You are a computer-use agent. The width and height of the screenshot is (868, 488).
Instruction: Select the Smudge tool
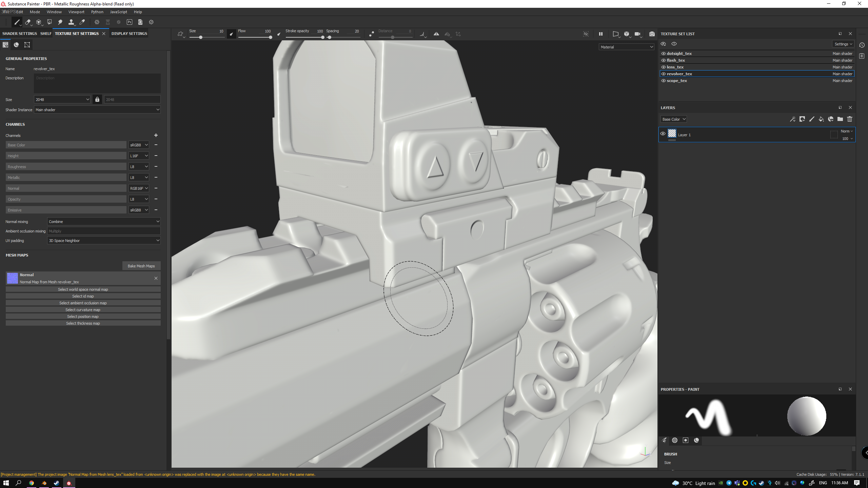click(x=60, y=22)
